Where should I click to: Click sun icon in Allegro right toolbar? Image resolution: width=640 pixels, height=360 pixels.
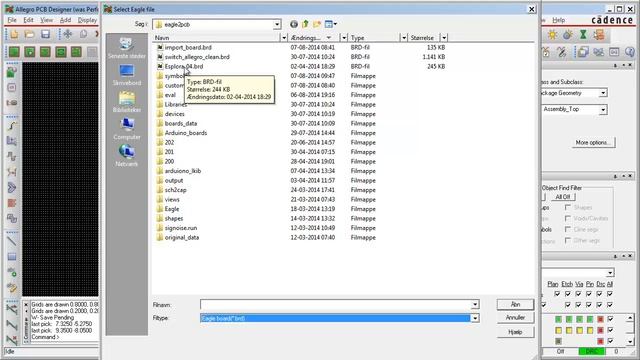552,35
